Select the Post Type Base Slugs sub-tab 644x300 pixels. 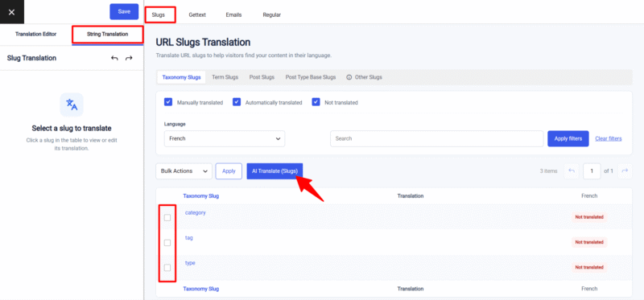point(311,77)
